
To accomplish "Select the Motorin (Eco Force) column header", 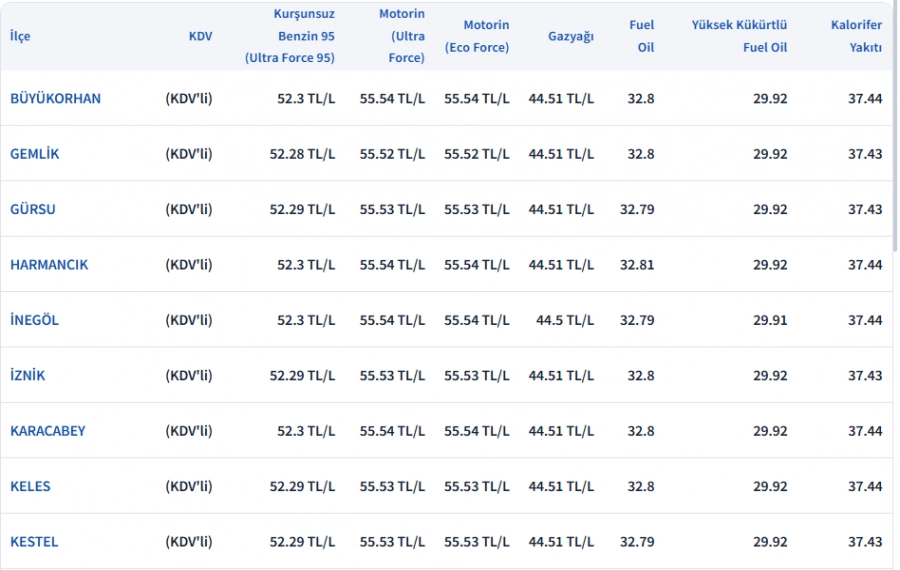I will 477,36.
